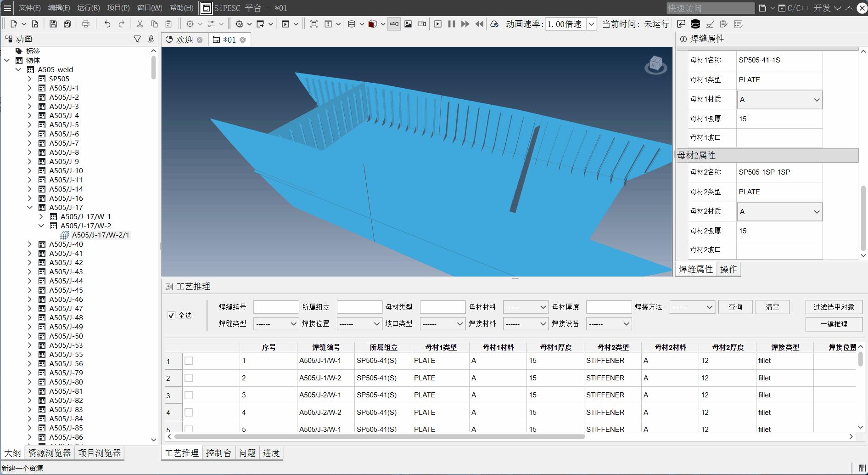
Task: Click the red 3D cube icon
Action: 372,24
